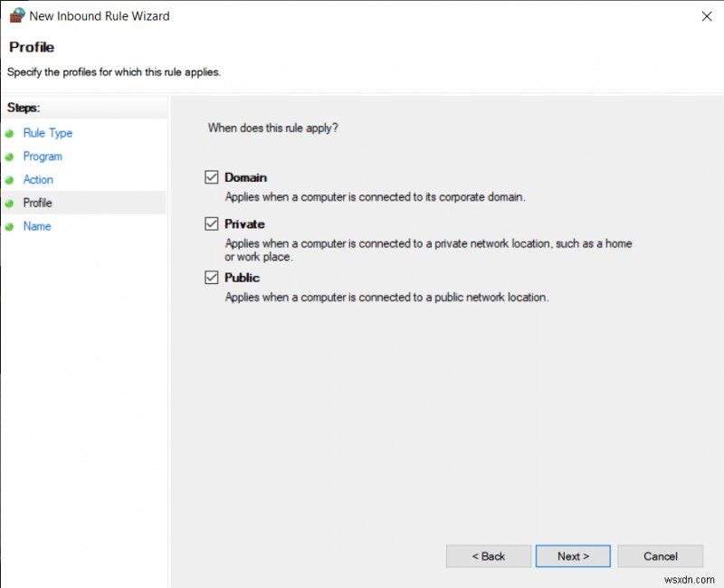Go to the Program step
Viewport: 724px width, 588px height.
click(x=43, y=156)
